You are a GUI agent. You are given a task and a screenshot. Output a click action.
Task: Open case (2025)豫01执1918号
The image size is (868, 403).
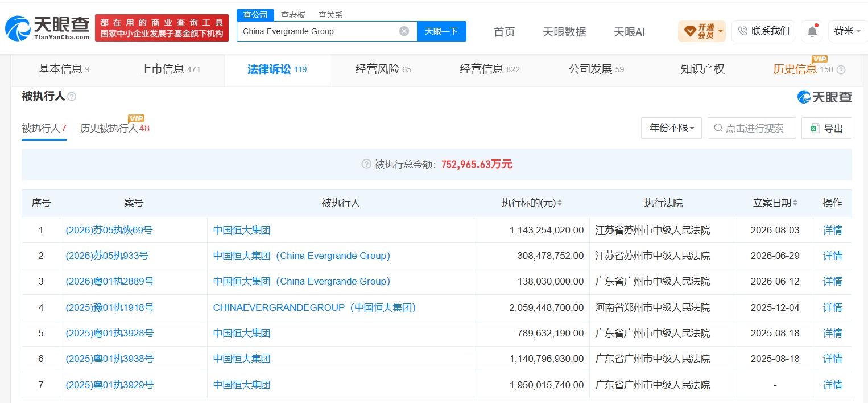110,307
